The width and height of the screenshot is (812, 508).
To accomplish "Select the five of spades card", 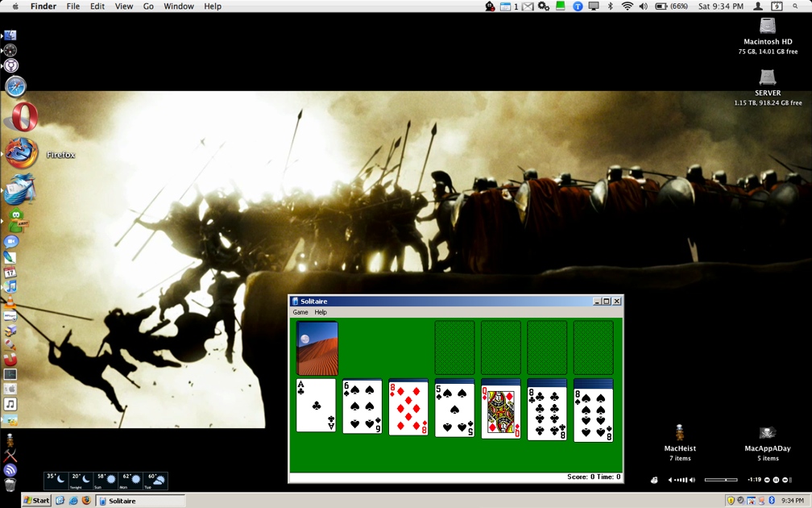I will tap(454, 410).
